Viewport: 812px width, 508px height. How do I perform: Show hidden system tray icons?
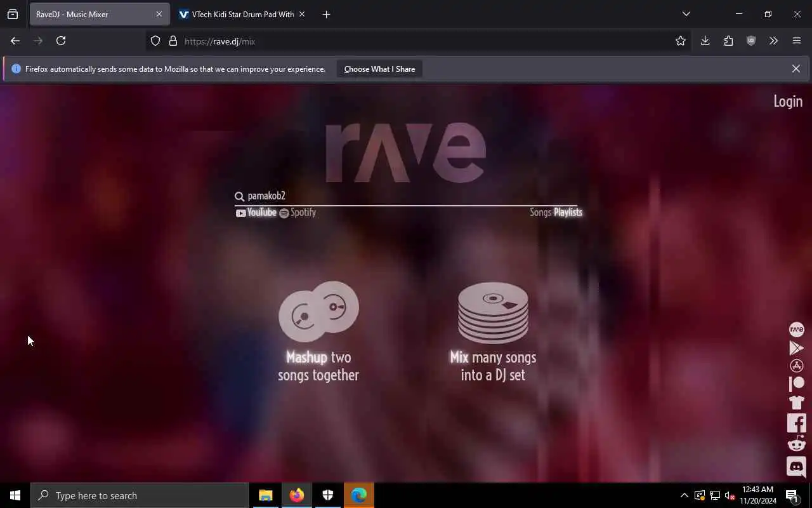click(684, 495)
